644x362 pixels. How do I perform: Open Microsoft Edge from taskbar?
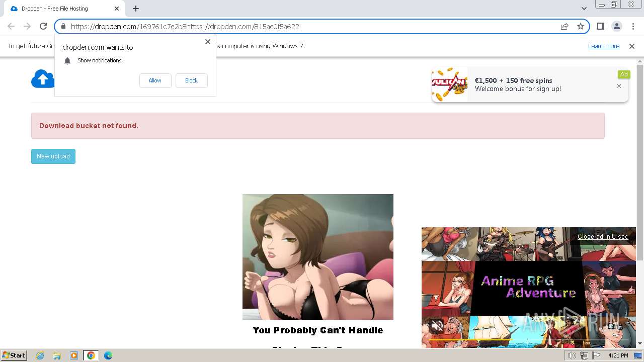pos(108,355)
